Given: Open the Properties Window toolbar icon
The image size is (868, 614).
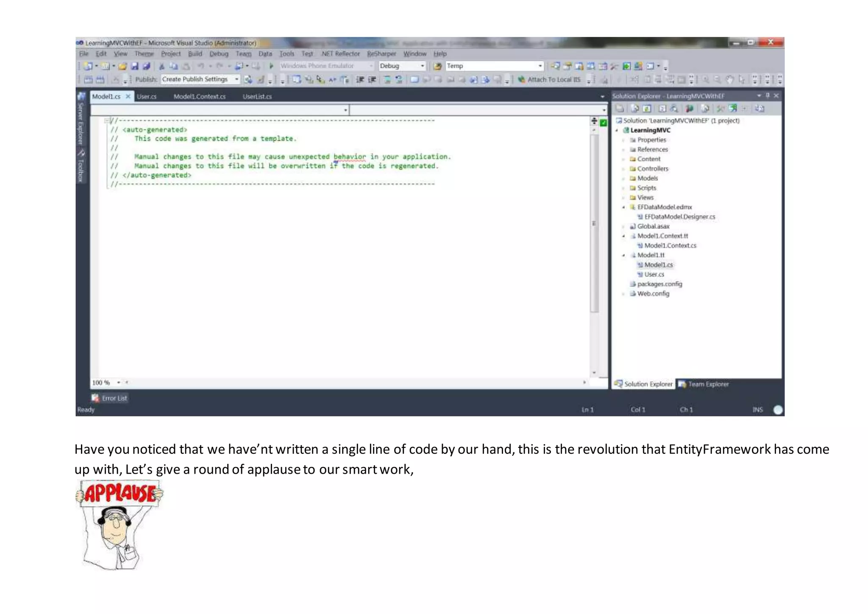Looking at the screenshot, I should click(x=567, y=66).
